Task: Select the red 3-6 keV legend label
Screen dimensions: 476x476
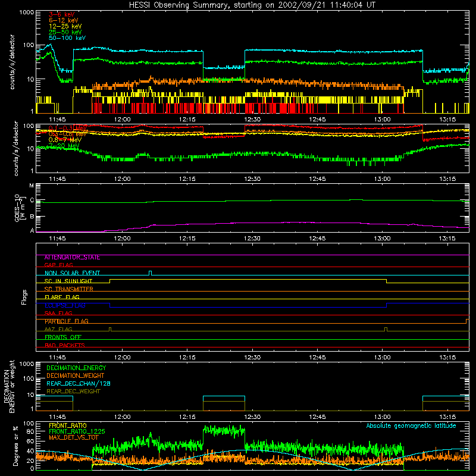Action: tap(61, 14)
